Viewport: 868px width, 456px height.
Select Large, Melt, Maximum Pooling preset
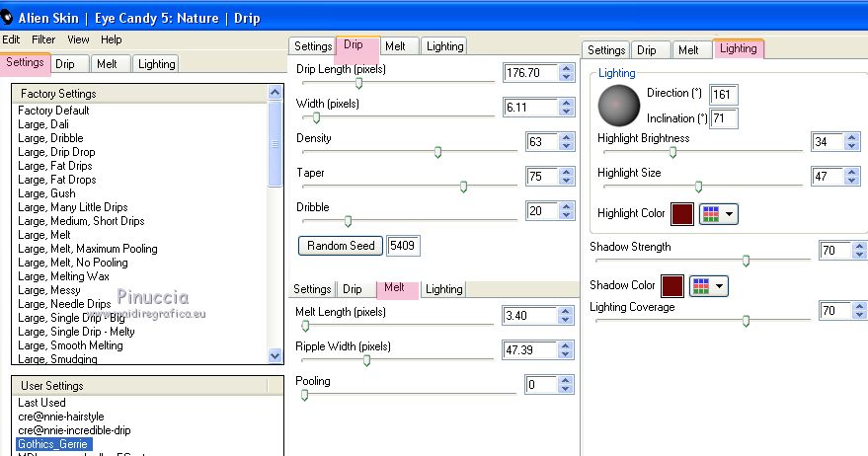[88, 249]
